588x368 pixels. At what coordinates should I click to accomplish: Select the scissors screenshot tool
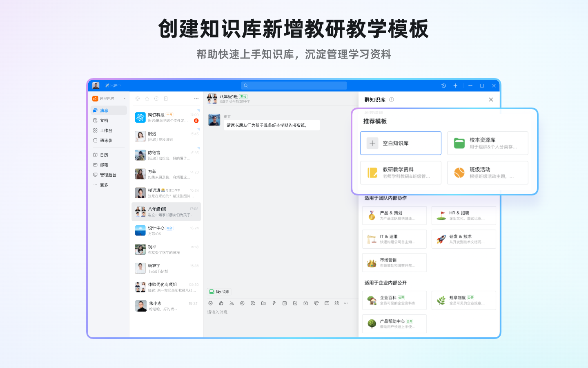232,303
